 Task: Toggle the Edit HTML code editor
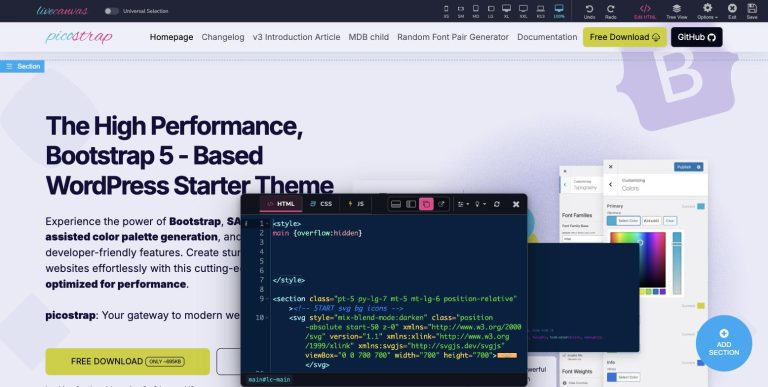coord(645,11)
